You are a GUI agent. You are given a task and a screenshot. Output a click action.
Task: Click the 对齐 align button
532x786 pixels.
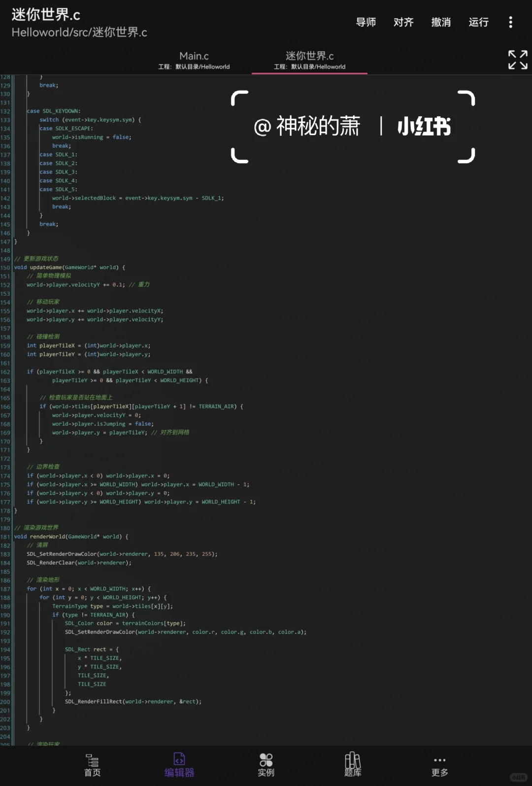[x=403, y=22]
